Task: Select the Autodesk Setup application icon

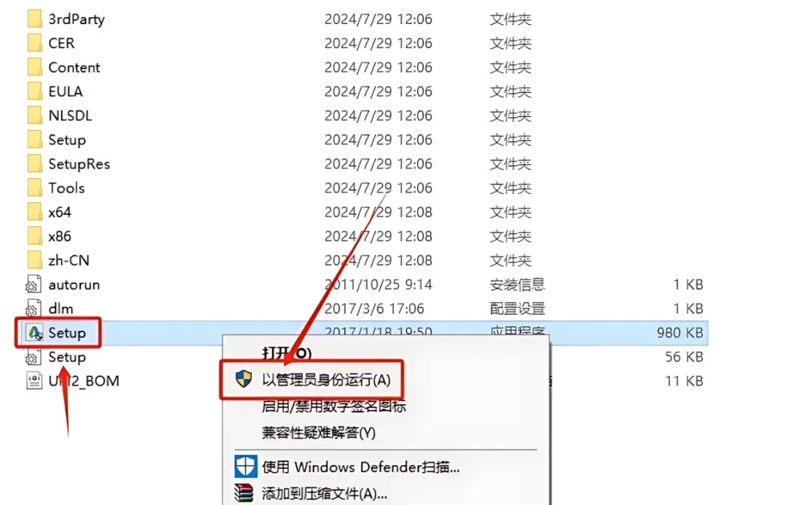Action: 35,333
